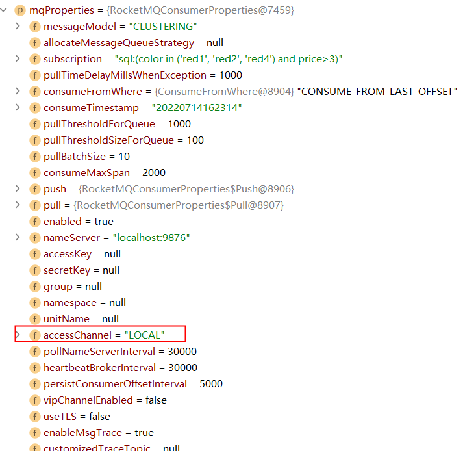Expand the pull field
476x451 pixels.
tap(18, 205)
